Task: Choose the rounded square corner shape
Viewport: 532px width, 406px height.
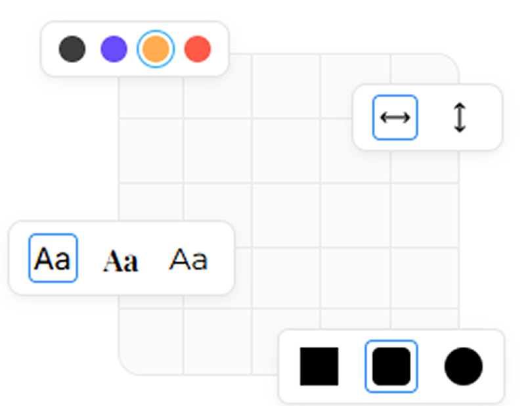Action: click(391, 367)
